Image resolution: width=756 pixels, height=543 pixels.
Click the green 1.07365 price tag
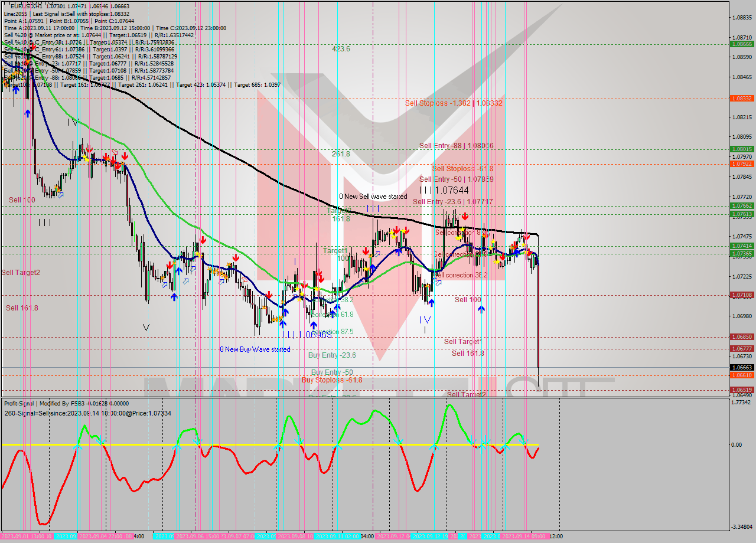point(741,253)
